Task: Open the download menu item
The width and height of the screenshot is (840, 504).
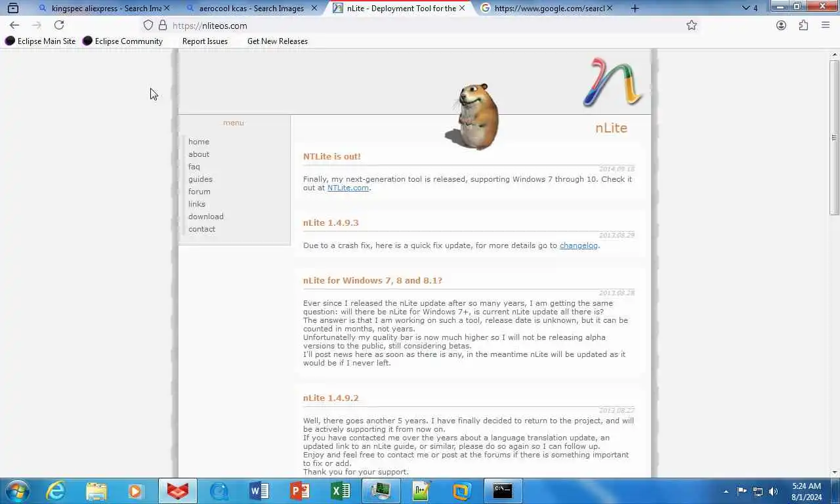Action: point(206,217)
